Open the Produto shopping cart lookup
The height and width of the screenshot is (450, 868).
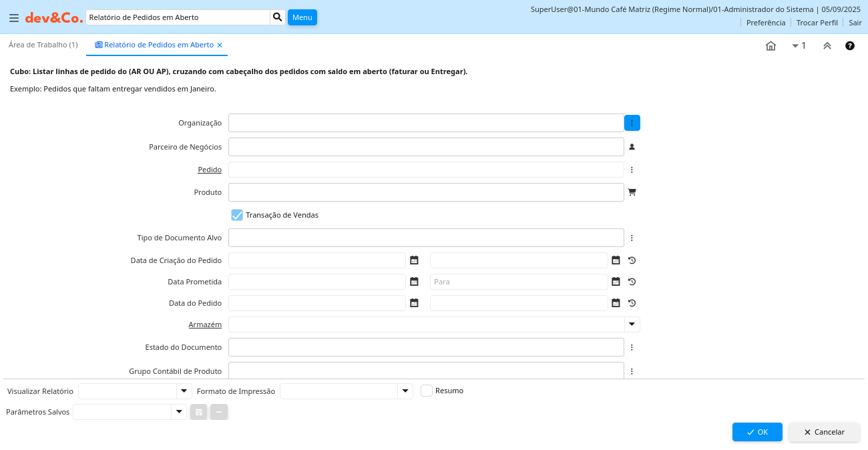(632, 192)
